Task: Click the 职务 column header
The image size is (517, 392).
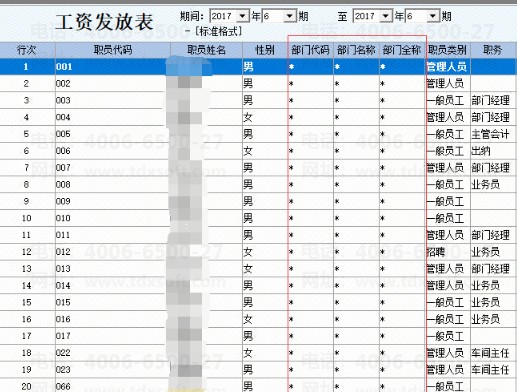Action: pos(492,50)
